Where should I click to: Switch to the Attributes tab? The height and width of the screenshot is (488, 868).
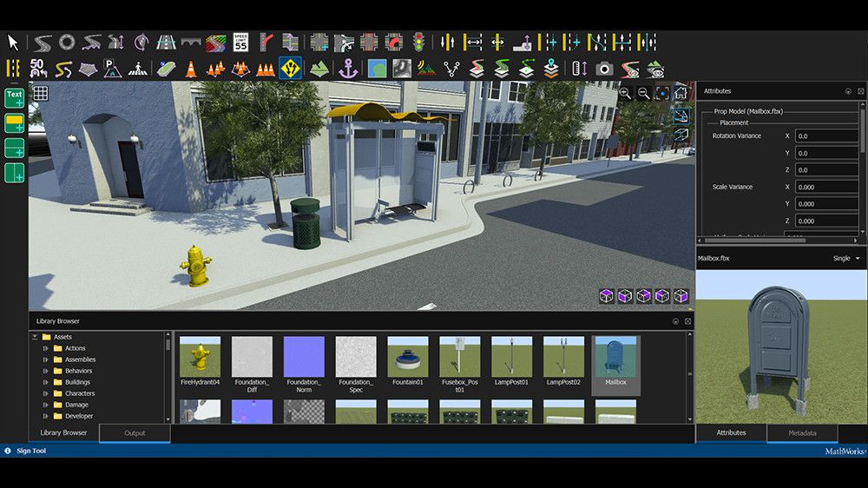point(731,432)
